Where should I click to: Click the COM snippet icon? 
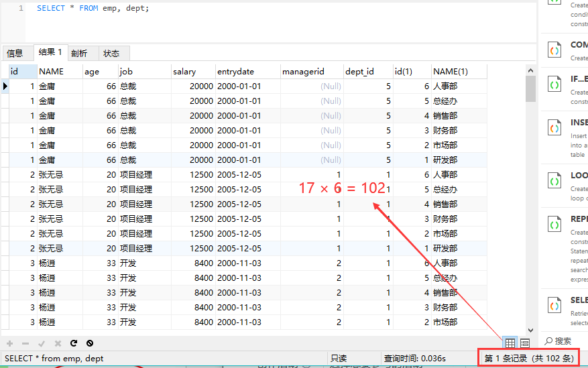pyautogui.click(x=554, y=50)
